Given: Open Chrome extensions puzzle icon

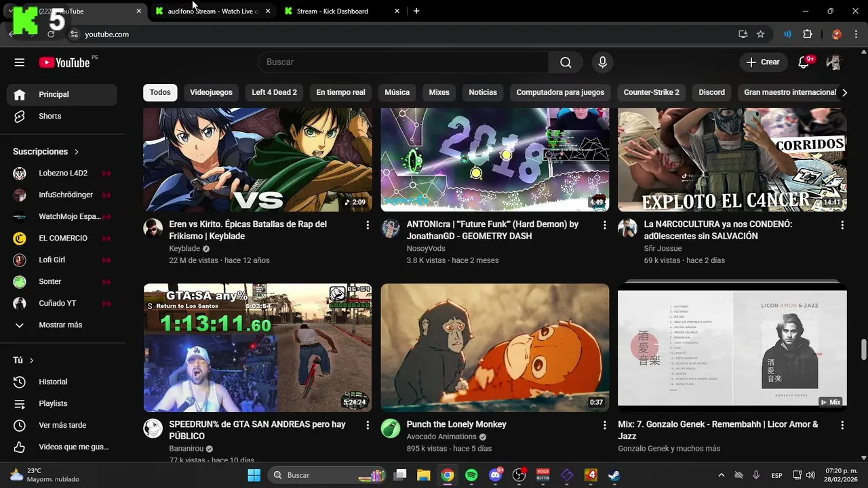Looking at the screenshot, I should tap(807, 34).
